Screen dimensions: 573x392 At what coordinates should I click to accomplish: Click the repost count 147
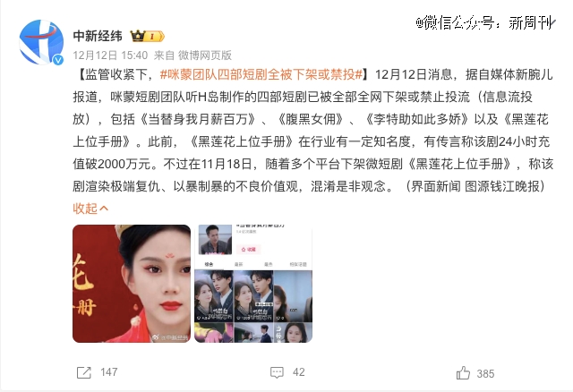(109, 372)
